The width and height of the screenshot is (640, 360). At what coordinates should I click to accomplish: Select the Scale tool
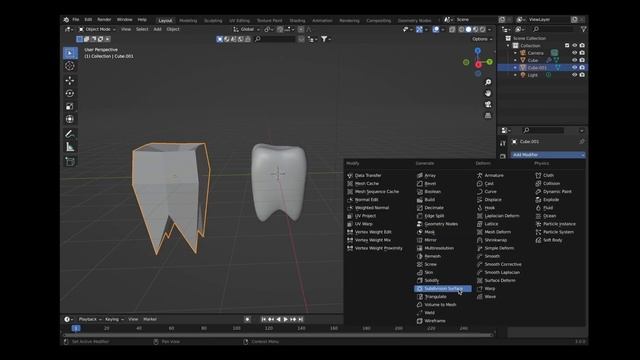click(70, 107)
